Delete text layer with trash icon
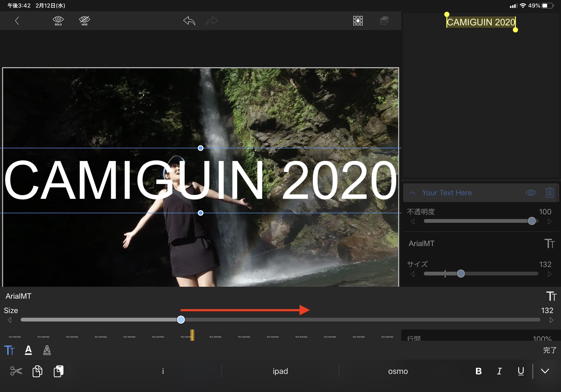This screenshot has width=561, height=392. [x=549, y=192]
